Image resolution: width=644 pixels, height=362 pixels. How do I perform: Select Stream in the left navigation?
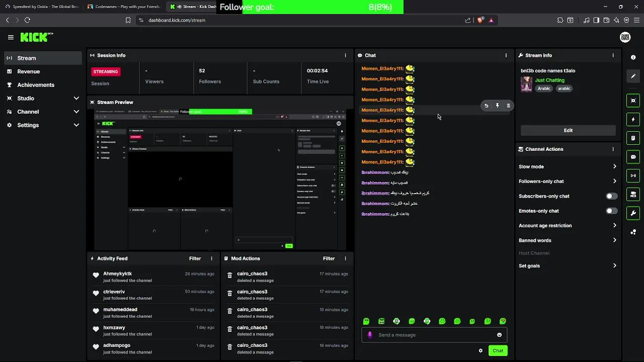click(x=43, y=58)
